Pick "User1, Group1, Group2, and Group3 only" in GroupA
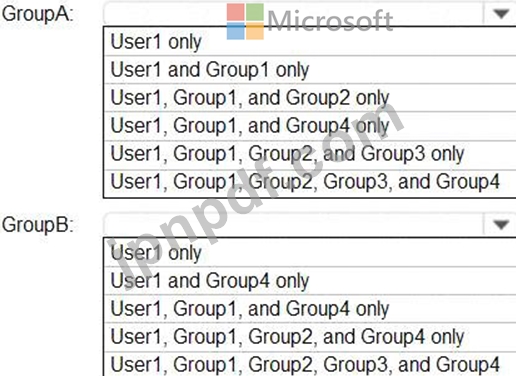 pos(310,154)
